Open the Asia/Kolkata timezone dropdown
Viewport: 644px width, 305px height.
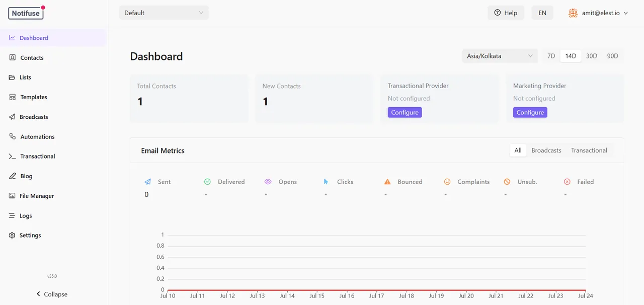[x=500, y=56]
